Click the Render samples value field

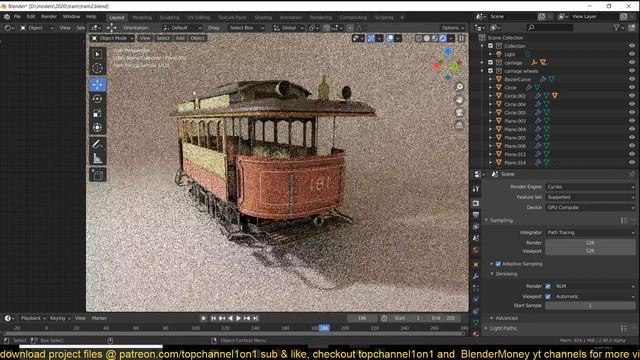point(590,243)
